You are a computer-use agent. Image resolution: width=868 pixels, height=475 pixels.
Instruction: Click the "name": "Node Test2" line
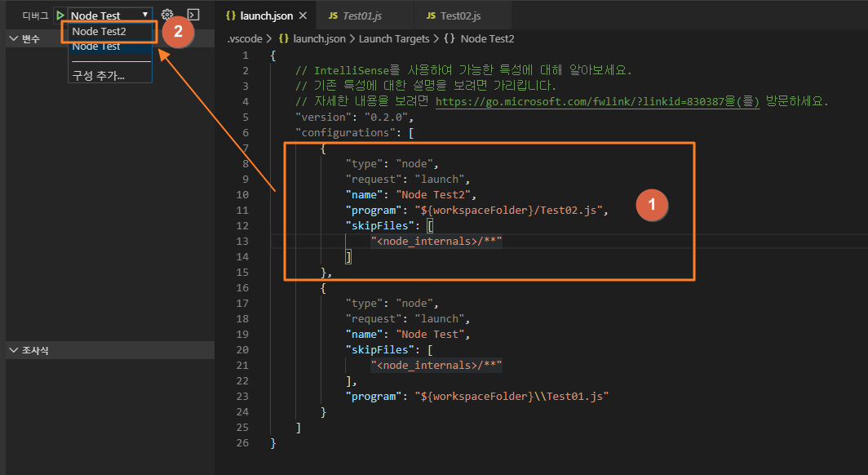(x=411, y=195)
